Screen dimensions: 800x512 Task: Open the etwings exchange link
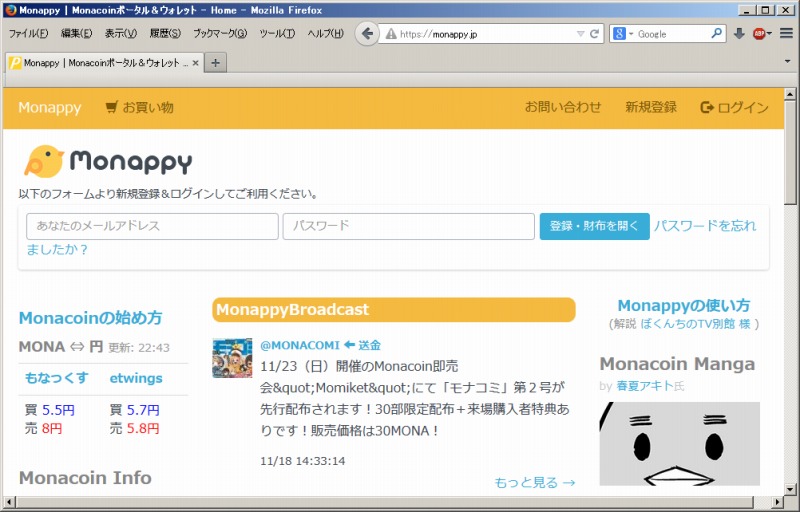click(x=136, y=378)
